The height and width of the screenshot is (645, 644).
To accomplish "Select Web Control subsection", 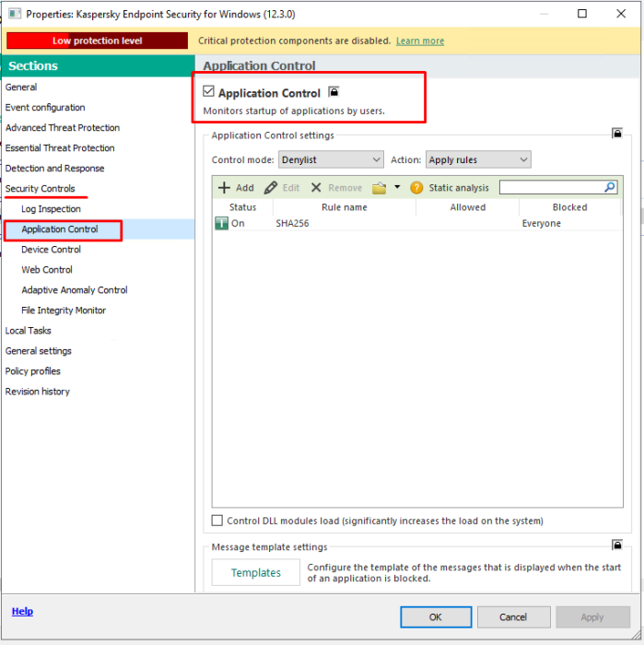I will click(47, 269).
